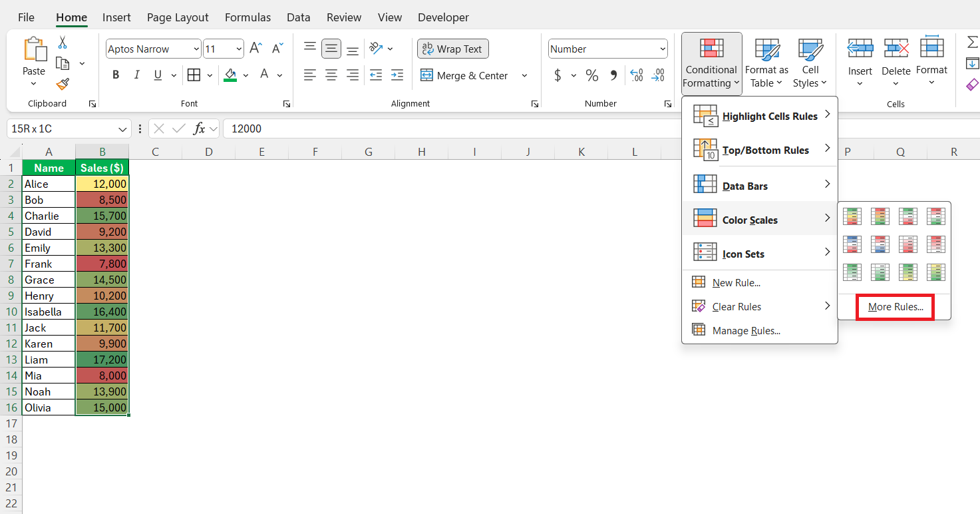Click the Conditional Formatting button

711,63
